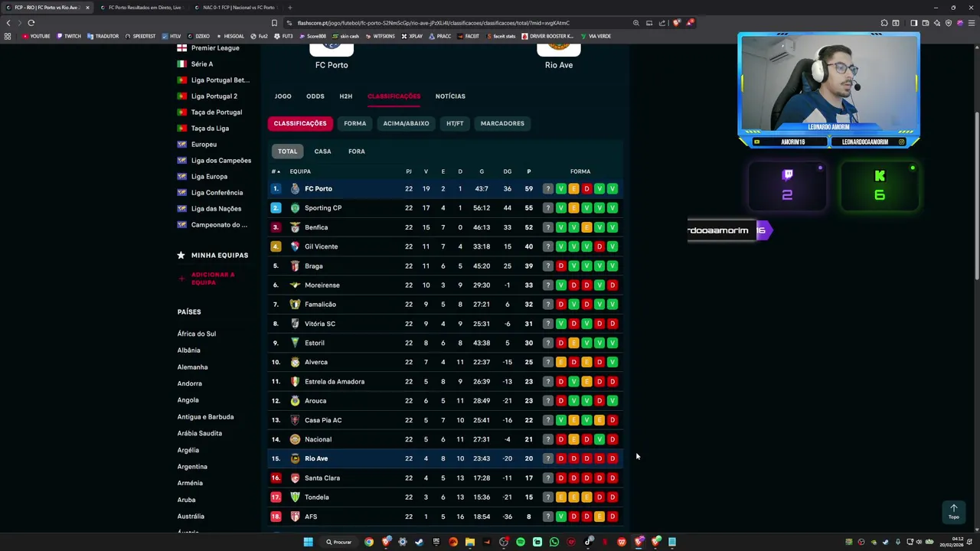Click the bookmark icon in the address bar

(274, 23)
